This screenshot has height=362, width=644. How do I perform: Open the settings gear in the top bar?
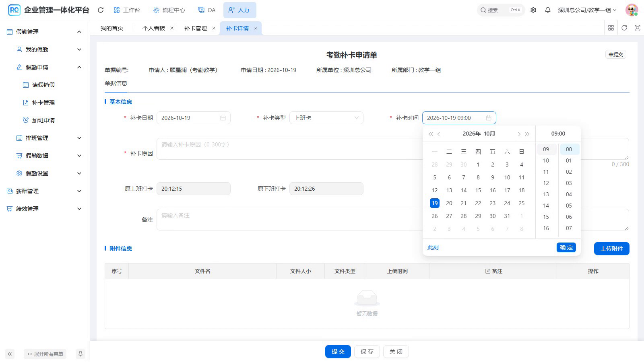[533, 10]
